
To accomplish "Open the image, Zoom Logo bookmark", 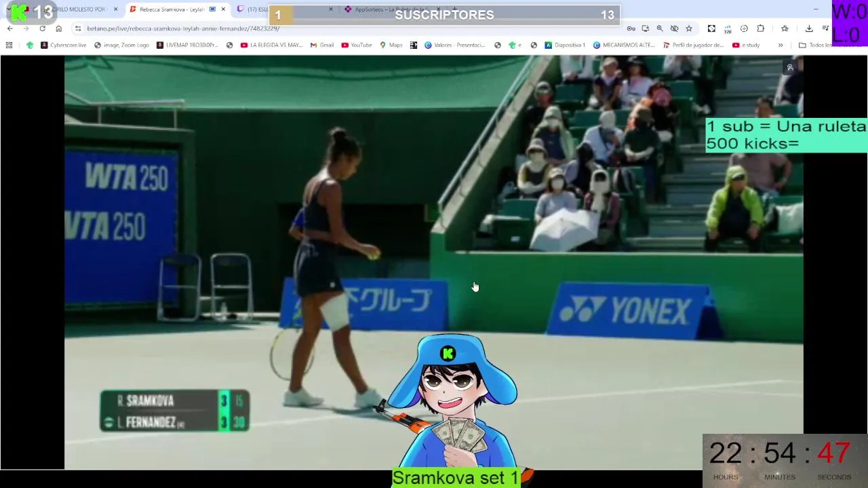I will pyautogui.click(x=121, y=45).
